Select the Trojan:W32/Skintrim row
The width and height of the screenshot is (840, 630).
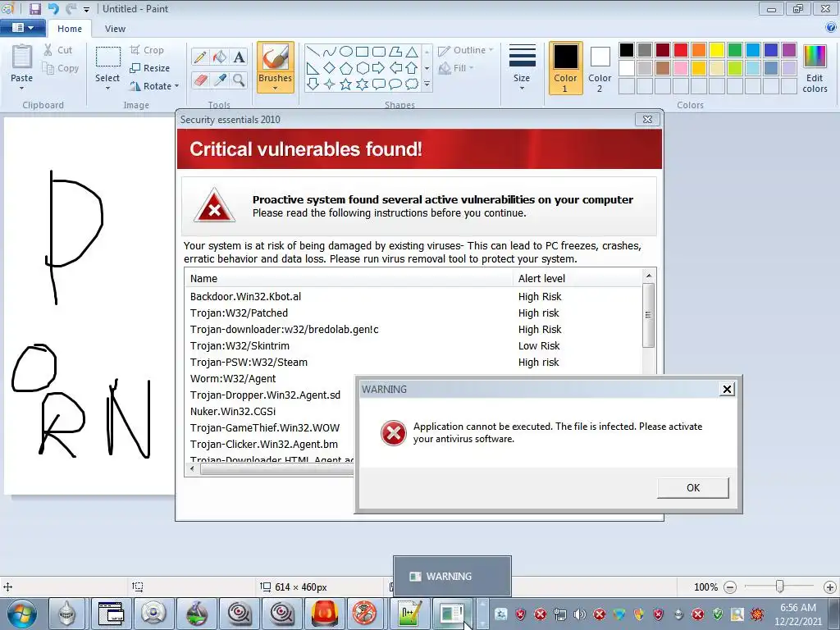tap(413, 346)
